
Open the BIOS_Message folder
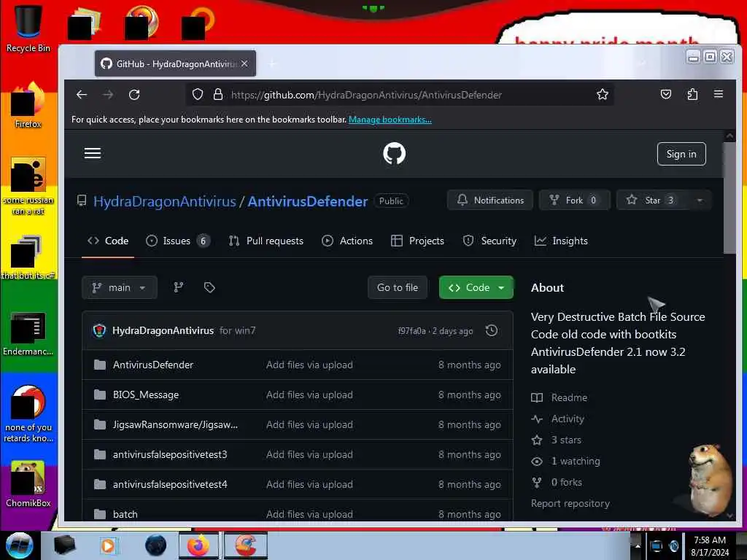(x=146, y=394)
